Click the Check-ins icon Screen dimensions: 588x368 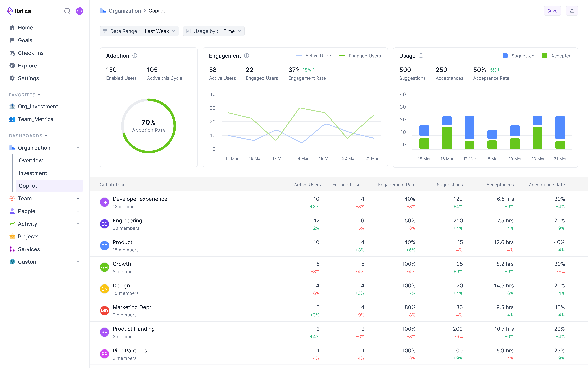point(12,53)
